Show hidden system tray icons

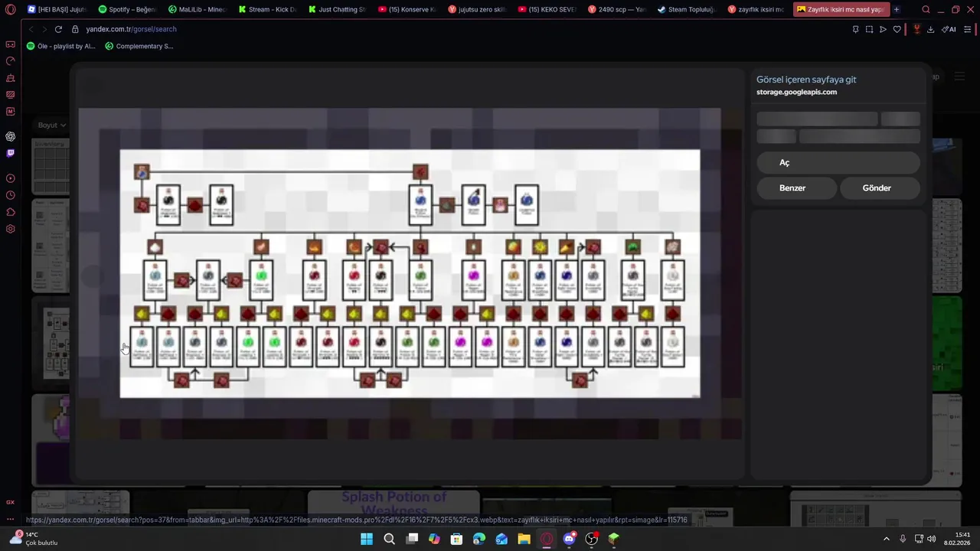[887, 539]
